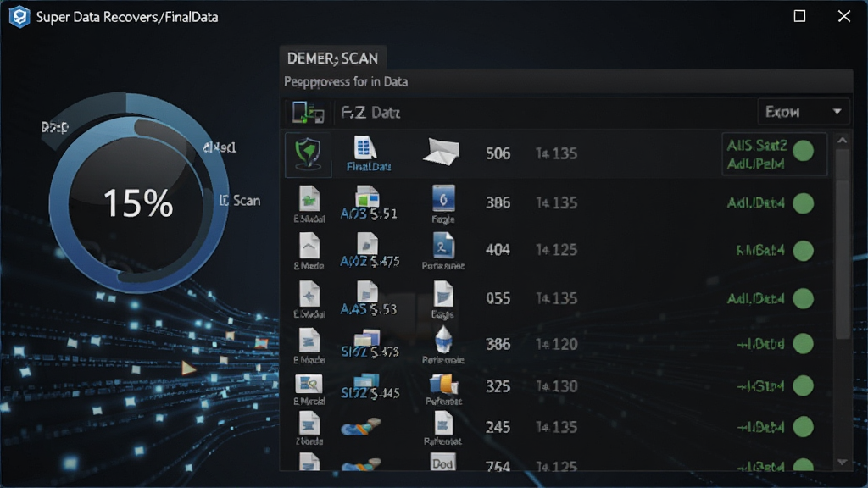Select the F.Z Datz header text
The image size is (868, 488).
click(370, 113)
